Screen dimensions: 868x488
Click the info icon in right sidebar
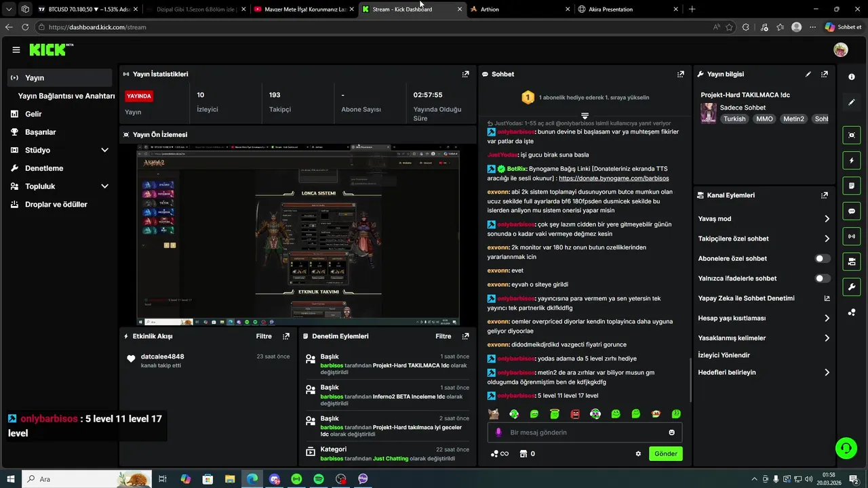click(x=852, y=77)
